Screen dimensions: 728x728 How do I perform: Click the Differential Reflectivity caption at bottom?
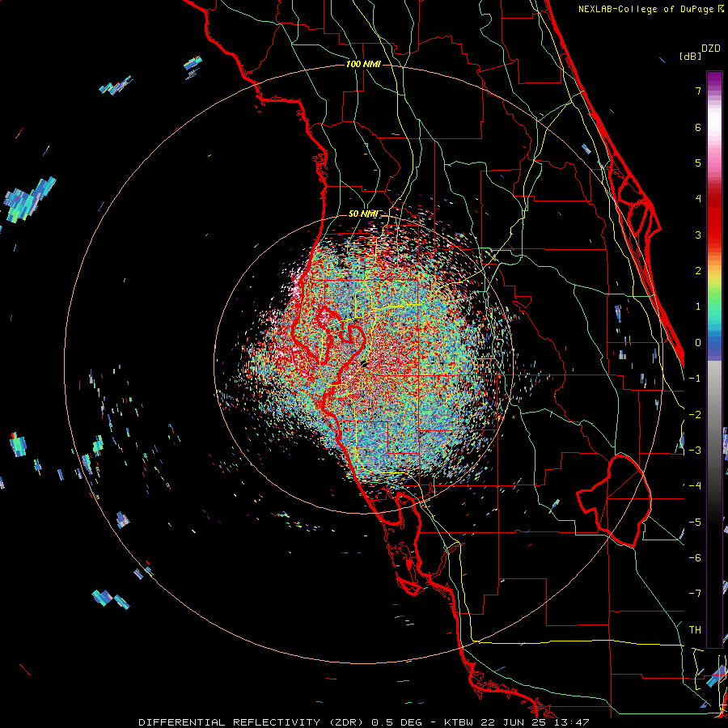point(363,722)
